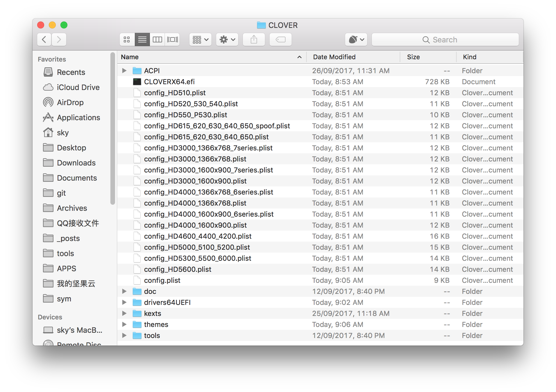
Task: Select config_HD4600_4400_4200.plist file
Action: click(320, 236)
